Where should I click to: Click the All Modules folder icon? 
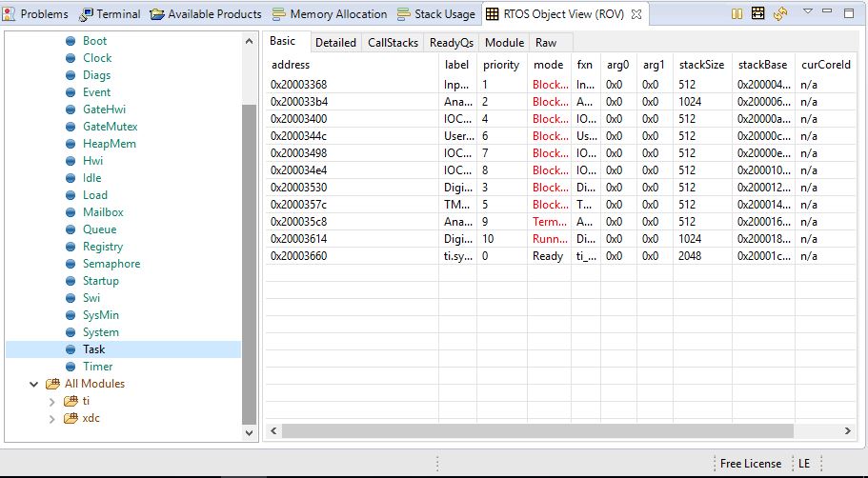[x=52, y=384]
